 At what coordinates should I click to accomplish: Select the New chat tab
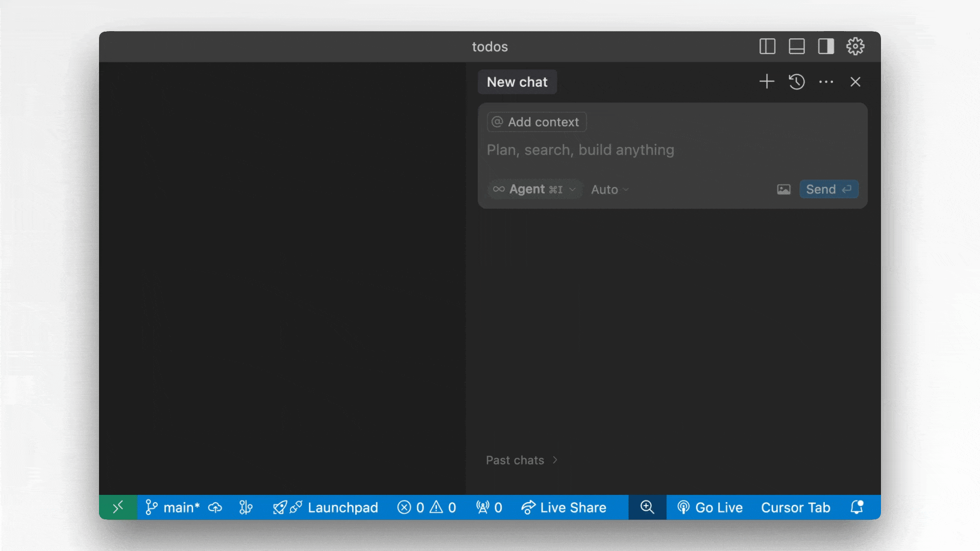[517, 82]
